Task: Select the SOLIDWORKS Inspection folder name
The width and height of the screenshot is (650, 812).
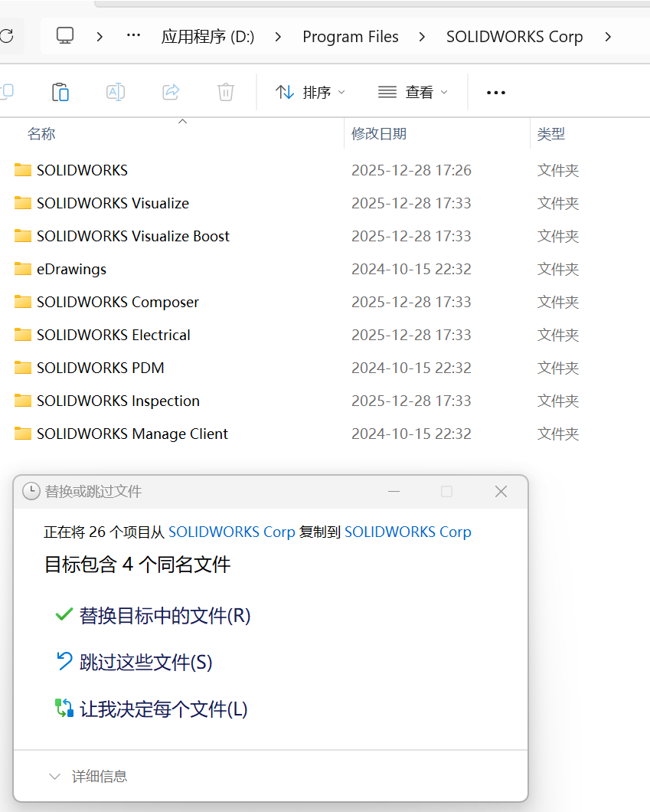Action: coord(118,401)
